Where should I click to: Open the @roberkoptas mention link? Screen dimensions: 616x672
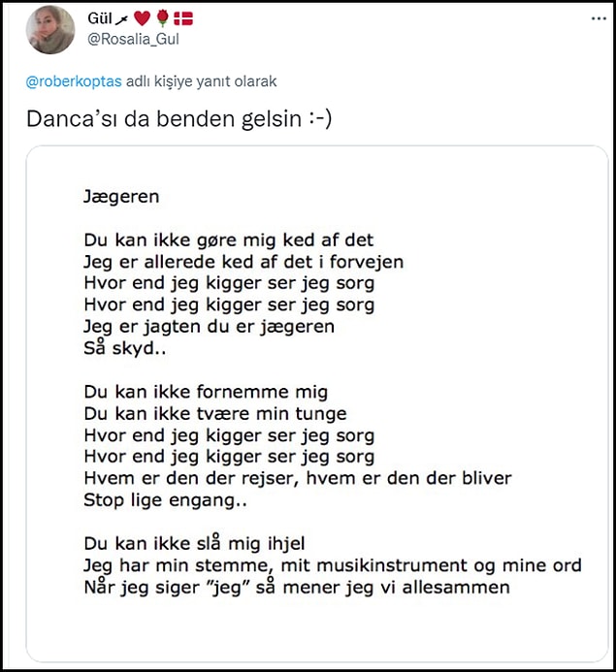tap(74, 81)
